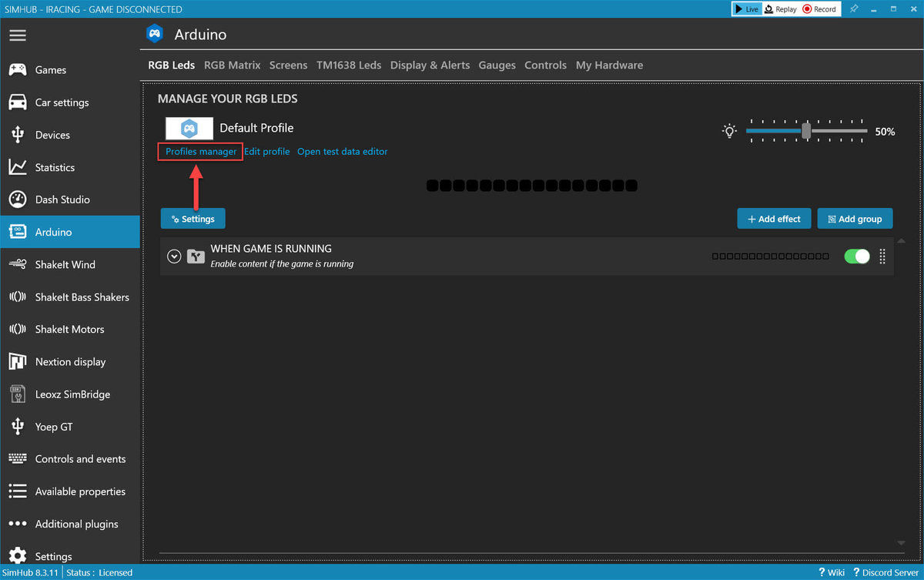Disable the When Game Is Running toggle
The height and width of the screenshot is (580, 924).
click(856, 256)
